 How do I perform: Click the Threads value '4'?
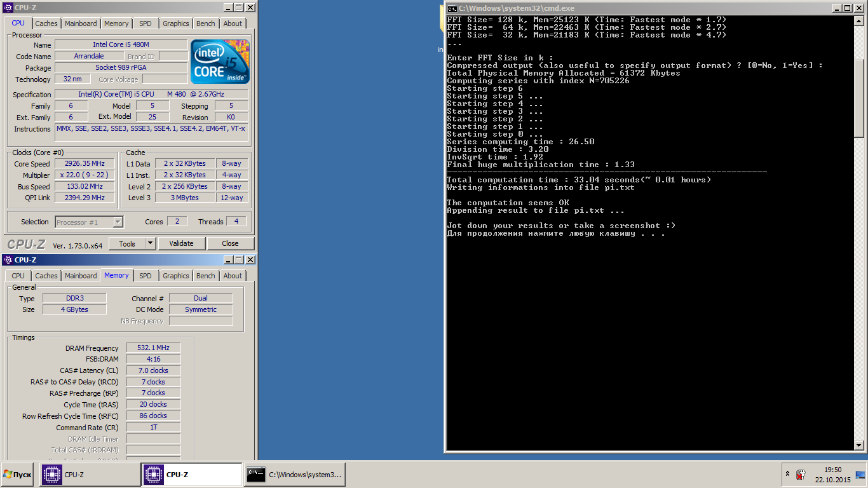click(x=236, y=221)
